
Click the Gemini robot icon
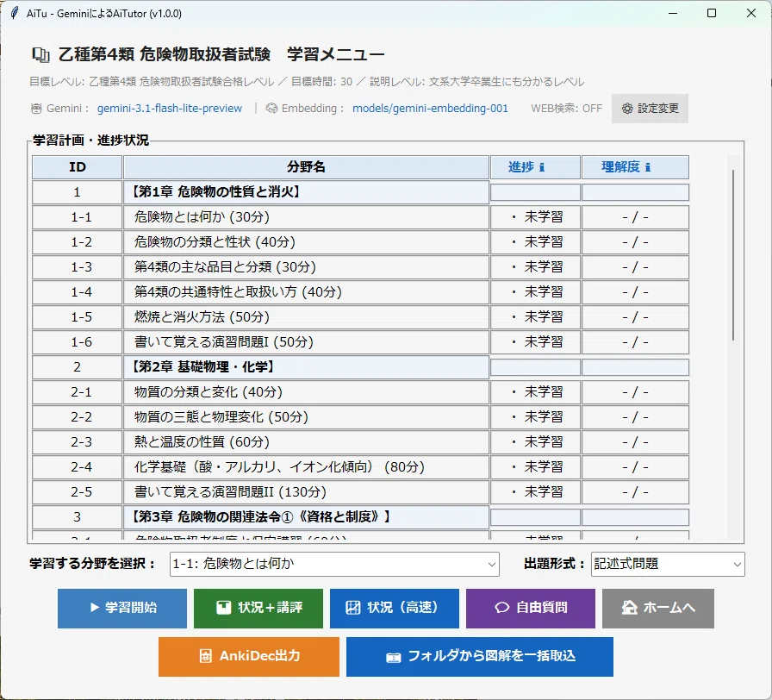click(x=36, y=109)
